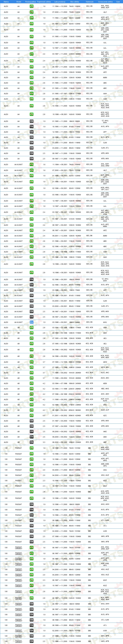Click the 250kW / 340KM power cell

coord(75,394)
